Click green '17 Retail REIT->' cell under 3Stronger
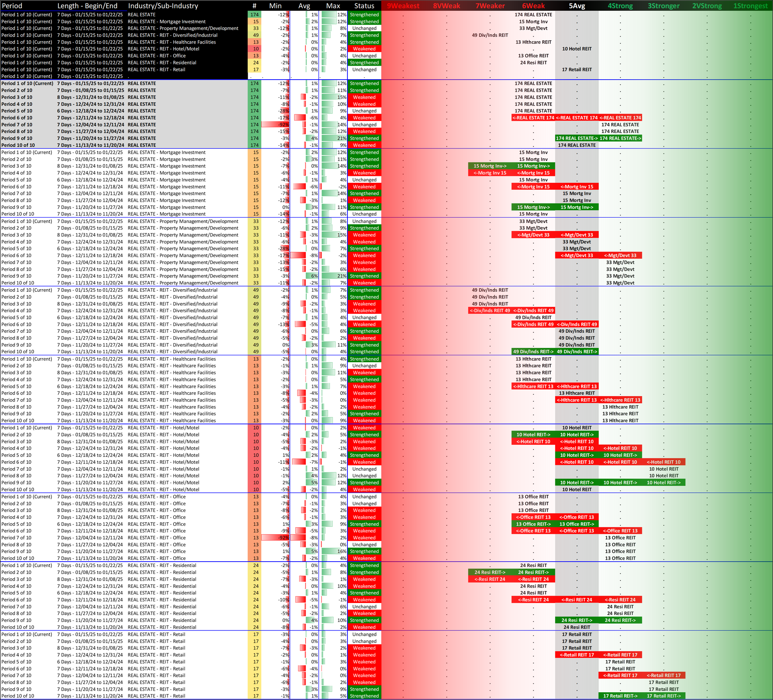This screenshot has width=773, height=700. tap(663, 696)
